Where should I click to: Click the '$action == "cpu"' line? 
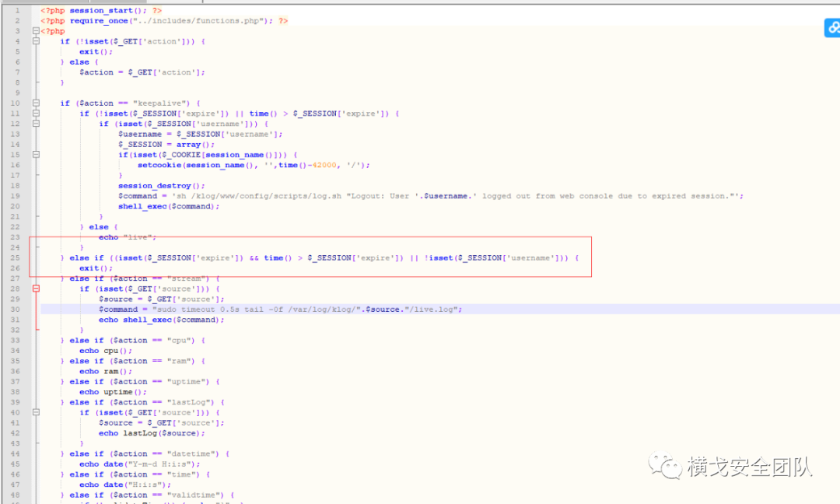click(x=132, y=340)
